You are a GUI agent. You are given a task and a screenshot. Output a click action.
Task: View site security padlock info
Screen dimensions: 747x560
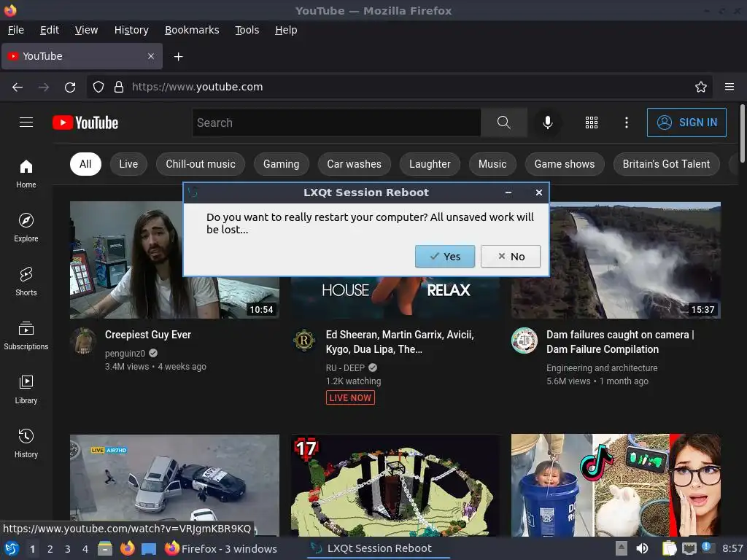[119, 87]
